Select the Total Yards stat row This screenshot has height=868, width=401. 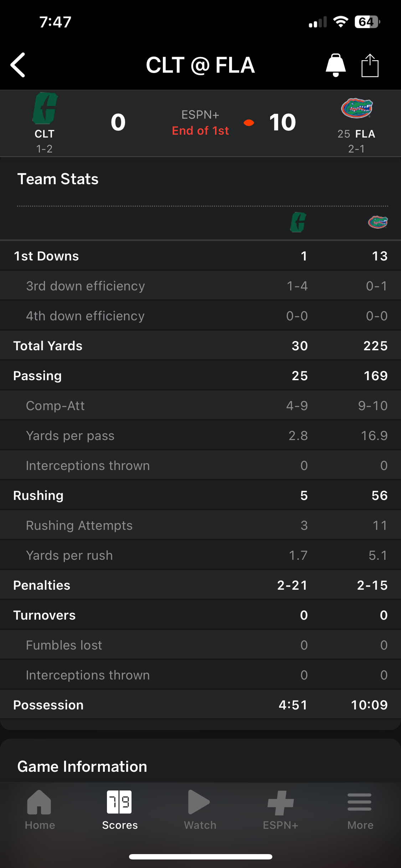[x=200, y=346]
